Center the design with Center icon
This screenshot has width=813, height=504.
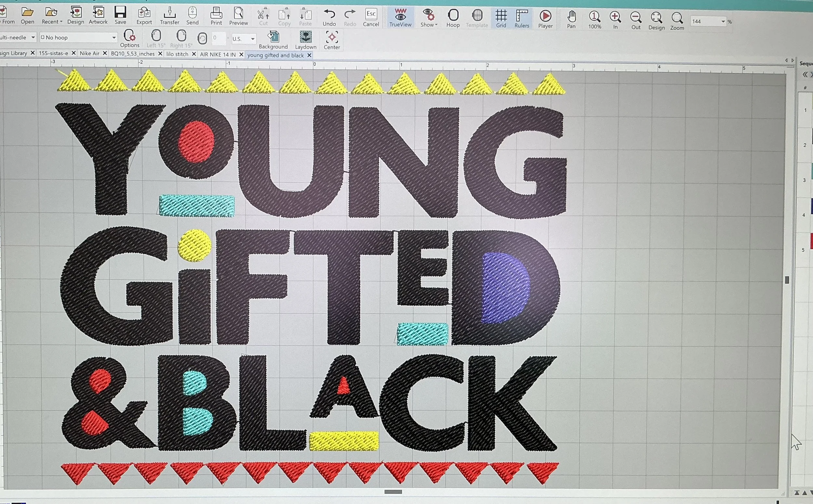[332, 37]
